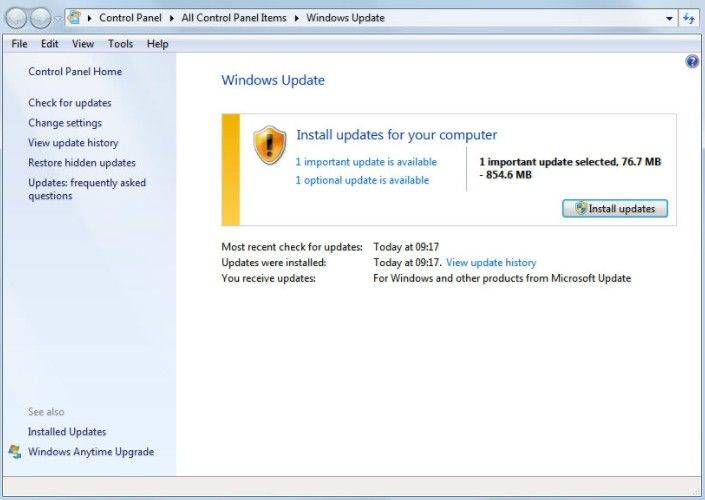The width and height of the screenshot is (705, 500).
Task: Open Windows Anytime Upgrade link
Action: [91, 452]
